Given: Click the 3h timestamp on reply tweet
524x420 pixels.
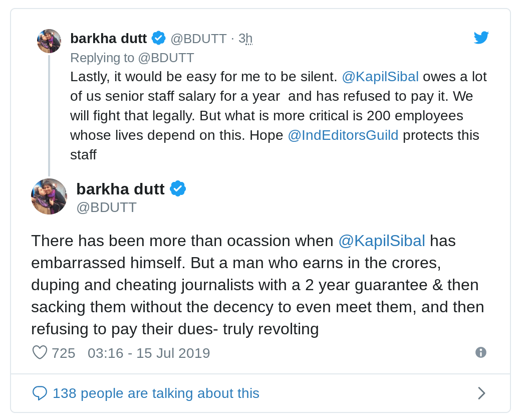Looking at the screenshot, I should (x=245, y=39).
